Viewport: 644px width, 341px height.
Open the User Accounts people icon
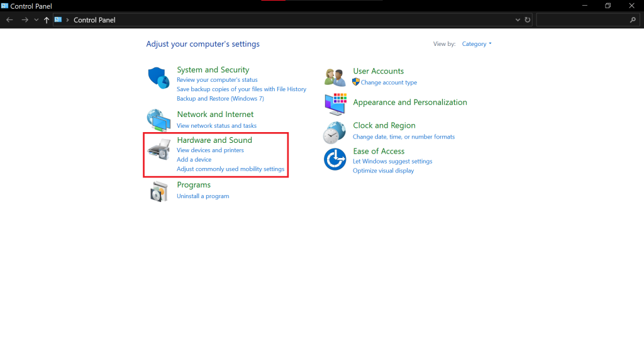pyautogui.click(x=335, y=77)
